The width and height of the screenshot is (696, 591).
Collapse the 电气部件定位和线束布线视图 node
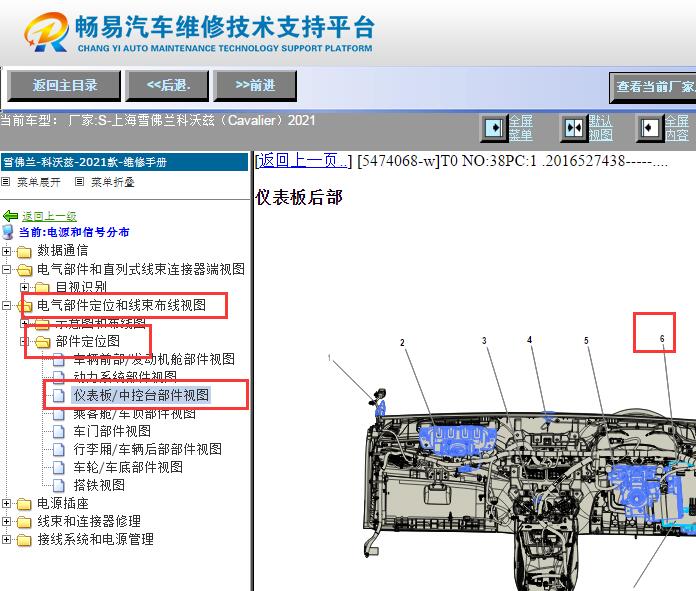6,305
